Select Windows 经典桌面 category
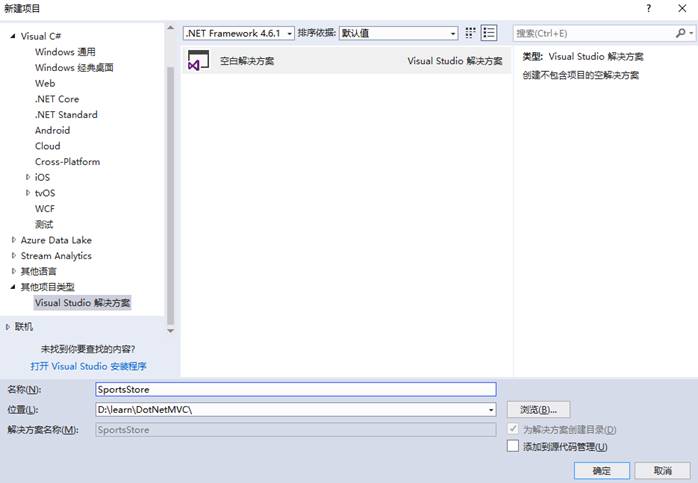The image size is (698, 483). (x=74, y=68)
